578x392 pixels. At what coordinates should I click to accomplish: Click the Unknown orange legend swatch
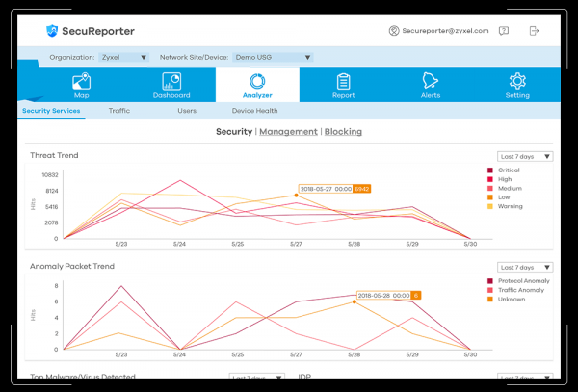tap(491, 299)
